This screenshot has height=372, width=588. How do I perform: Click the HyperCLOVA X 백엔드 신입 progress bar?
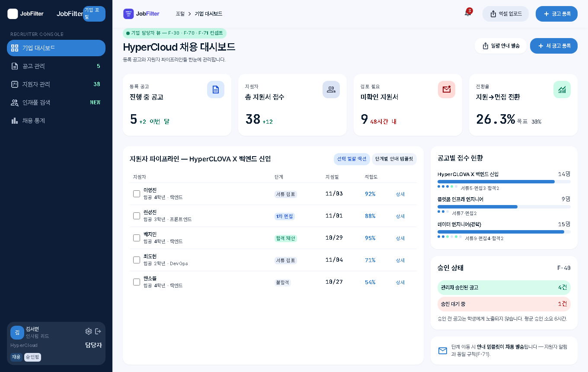click(x=504, y=182)
